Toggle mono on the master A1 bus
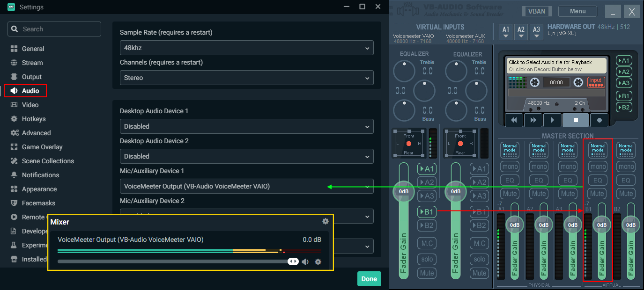The image size is (644, 290). [510, 167]
